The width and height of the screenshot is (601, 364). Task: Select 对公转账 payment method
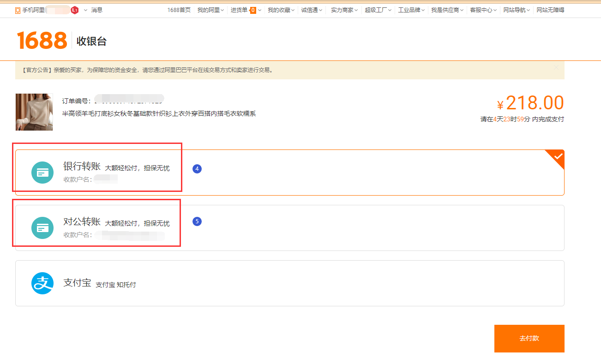pos(290,228)
